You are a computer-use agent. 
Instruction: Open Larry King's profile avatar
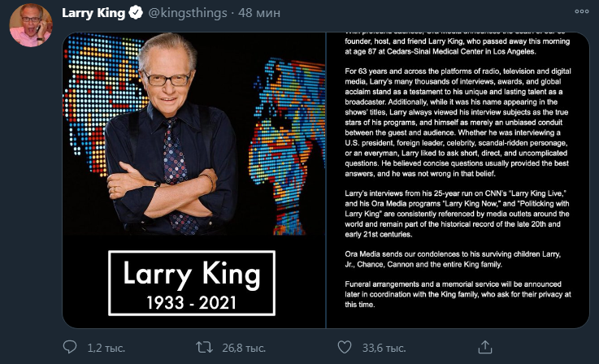pyautogui.click(x=31, y=25)
